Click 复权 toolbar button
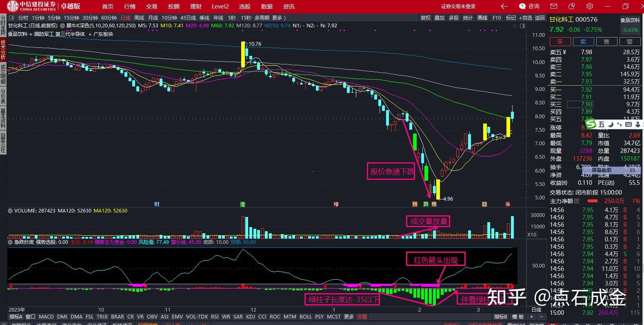 pyautogui.click(x=426, y=18)
